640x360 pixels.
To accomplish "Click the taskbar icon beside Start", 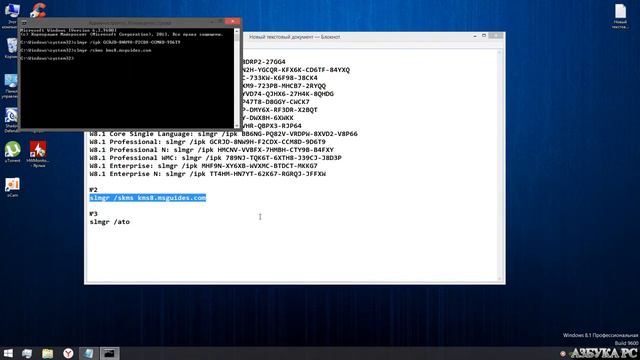I will (x=27, y=353).
